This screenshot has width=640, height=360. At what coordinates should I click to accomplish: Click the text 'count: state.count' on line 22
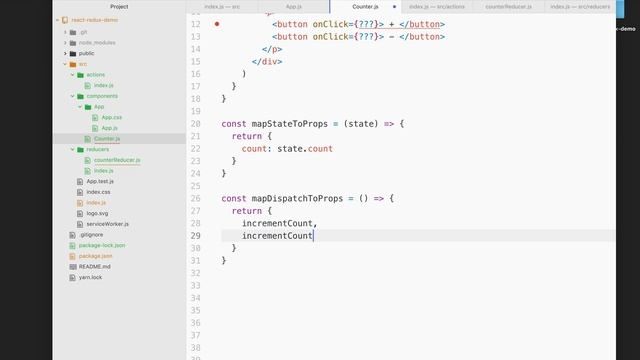point(287,149)
